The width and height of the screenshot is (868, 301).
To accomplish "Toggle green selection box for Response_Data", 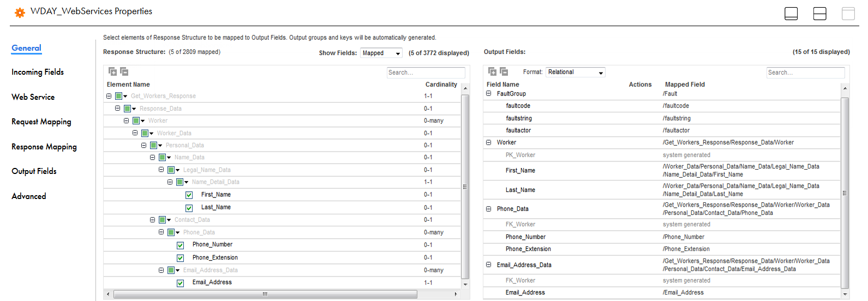I will click(x=127, y=109).
